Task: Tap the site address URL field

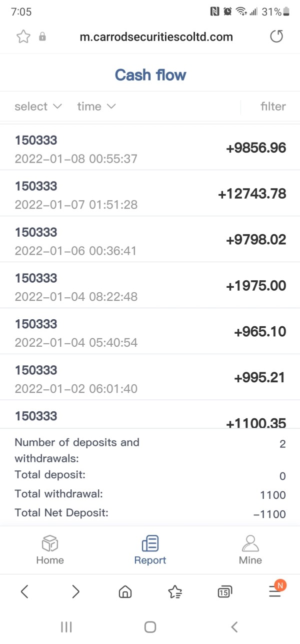Action: pyautogui.click(x=156, y=37)
